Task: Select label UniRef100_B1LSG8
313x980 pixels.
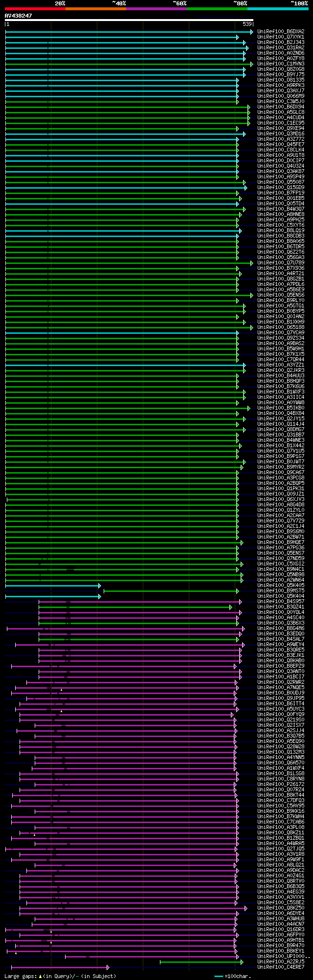Action: [x=281, y=774]
